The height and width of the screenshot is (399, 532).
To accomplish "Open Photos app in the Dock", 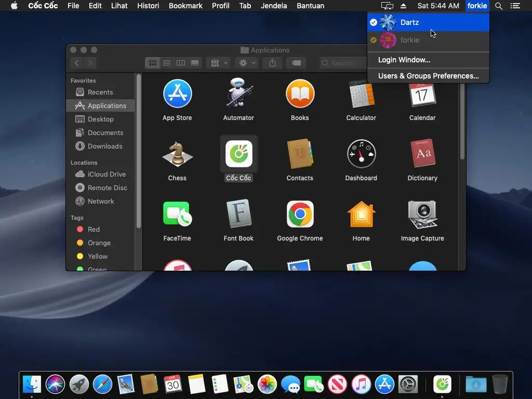I will pyautogui.click(x=268, y=384).
